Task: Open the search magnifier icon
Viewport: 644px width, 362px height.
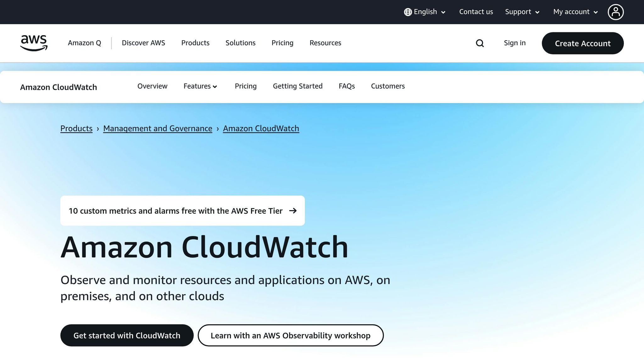Action: coord(480,43)
